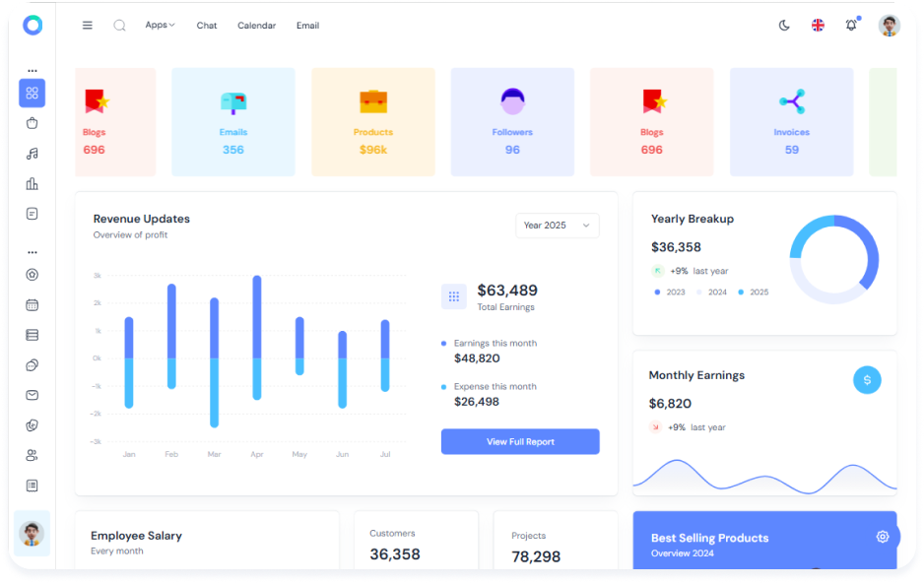Go to Chat in top navigation
This screenshot has height=584, width=924.
pyautogui.click(x=207, y=26)
